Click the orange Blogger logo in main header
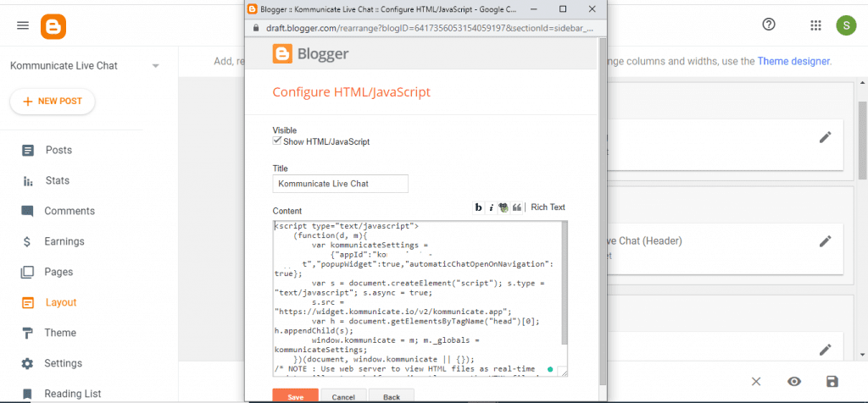 pyautogui.click(x=53, y=26)
